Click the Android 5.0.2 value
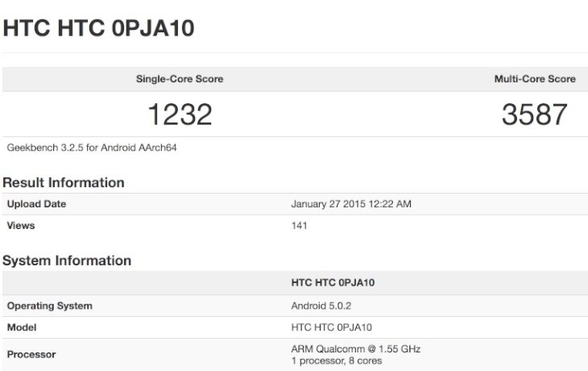The height and width of the screenshot is (371, 588). coord(321,306)
